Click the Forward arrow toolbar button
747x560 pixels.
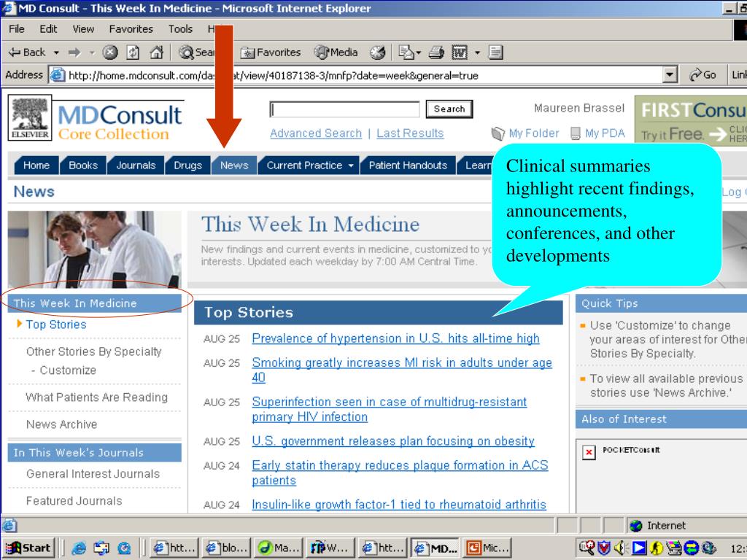(x=74, y=52)
